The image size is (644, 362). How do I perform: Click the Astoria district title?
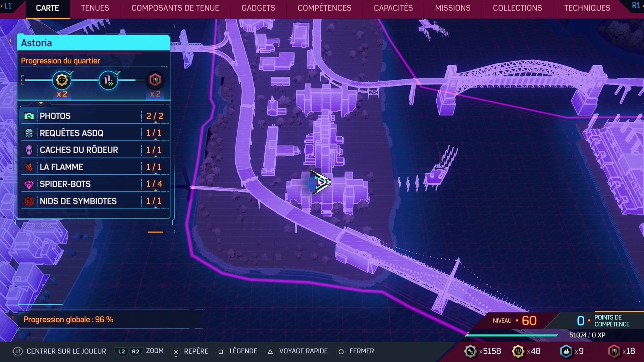pyautogui.click(x=36, y=43)
